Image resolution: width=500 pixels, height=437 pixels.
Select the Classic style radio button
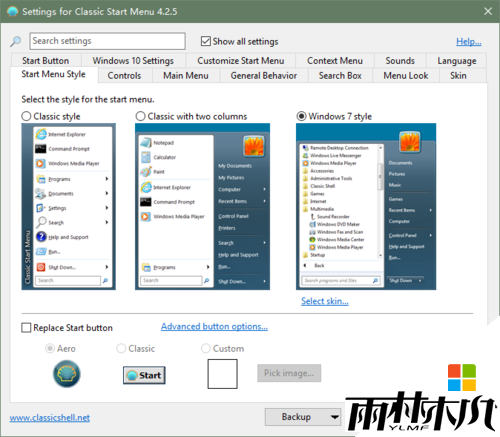[x=26, y=116]
